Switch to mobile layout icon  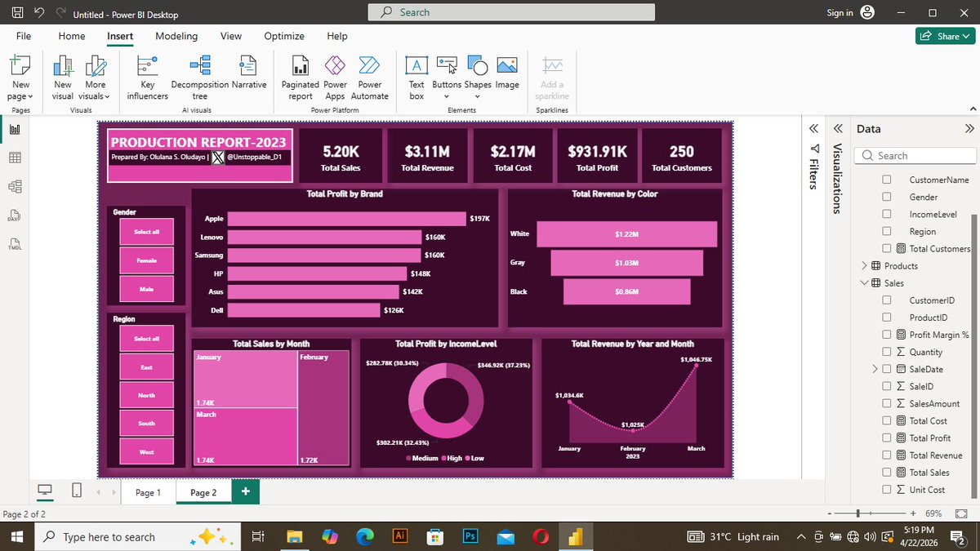pyautogui.click(x=76, y=490)
